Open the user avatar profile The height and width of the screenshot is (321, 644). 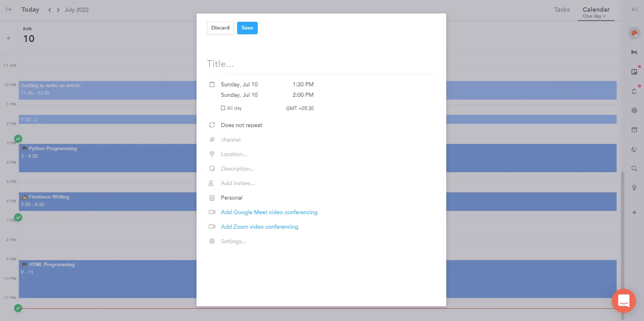634,33
